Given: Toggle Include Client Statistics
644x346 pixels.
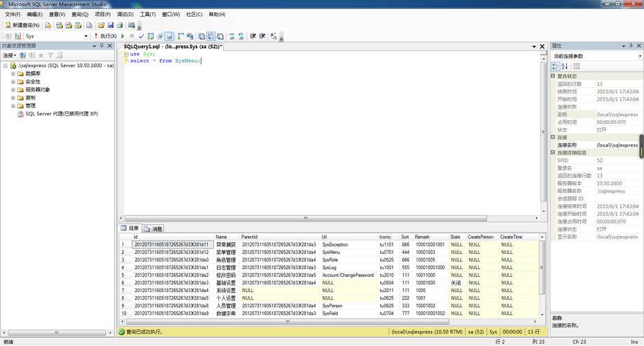Looking at the screenshot, I should pos(189,36).
